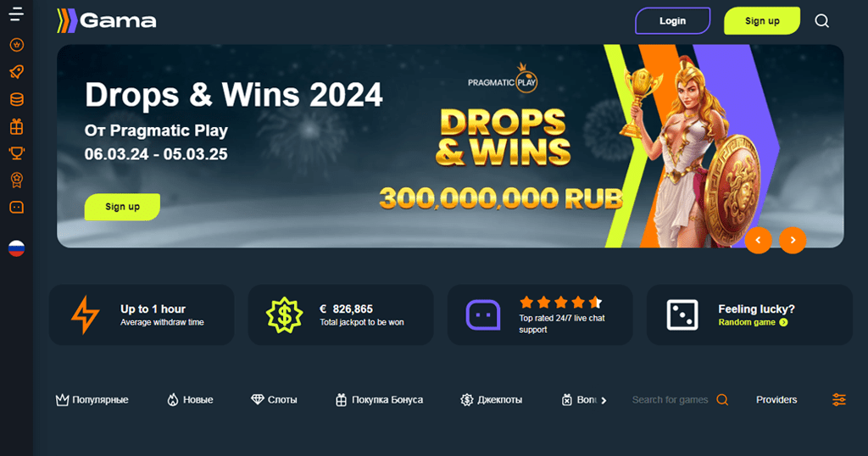Click the crown icon in sidebar

click(17, 45)
